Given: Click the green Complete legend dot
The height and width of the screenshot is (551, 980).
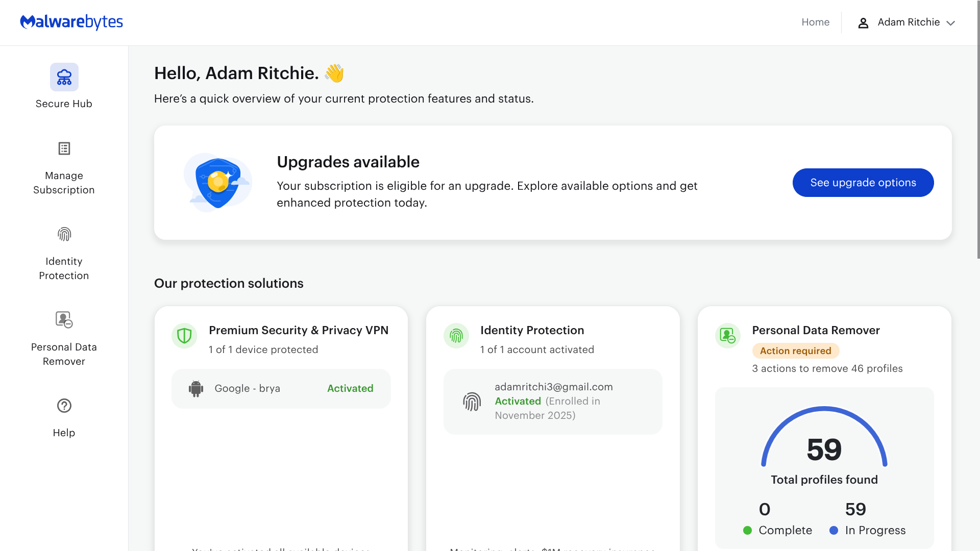Looking at the screenshot, I should (748, 531).
